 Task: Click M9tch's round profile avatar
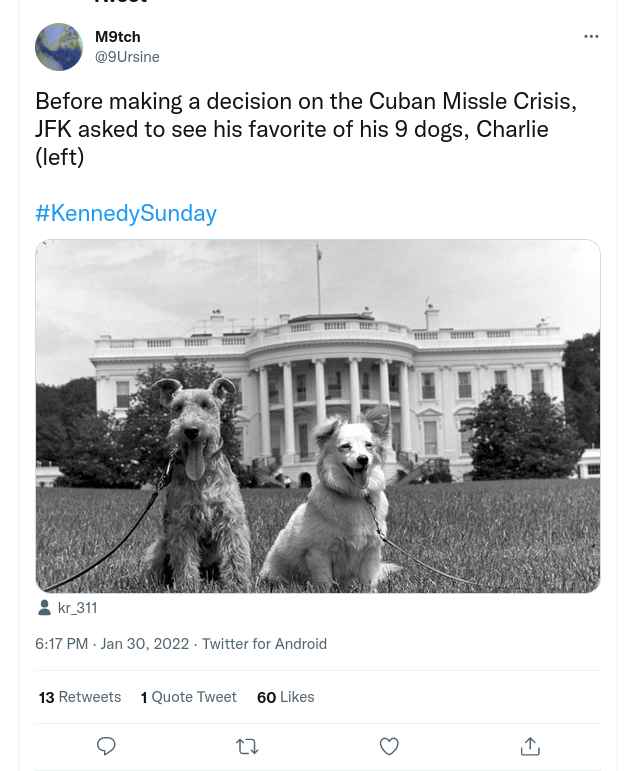click(59, 47)
